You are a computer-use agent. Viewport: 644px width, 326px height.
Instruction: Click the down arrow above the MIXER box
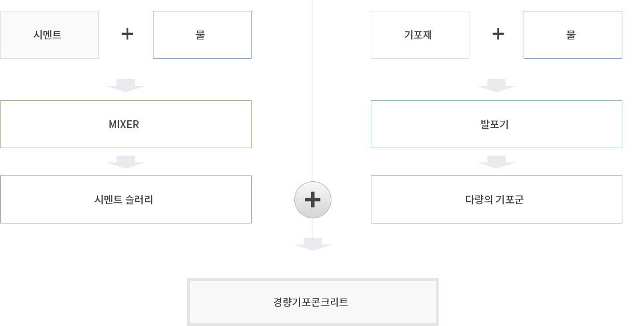point(125,85)
